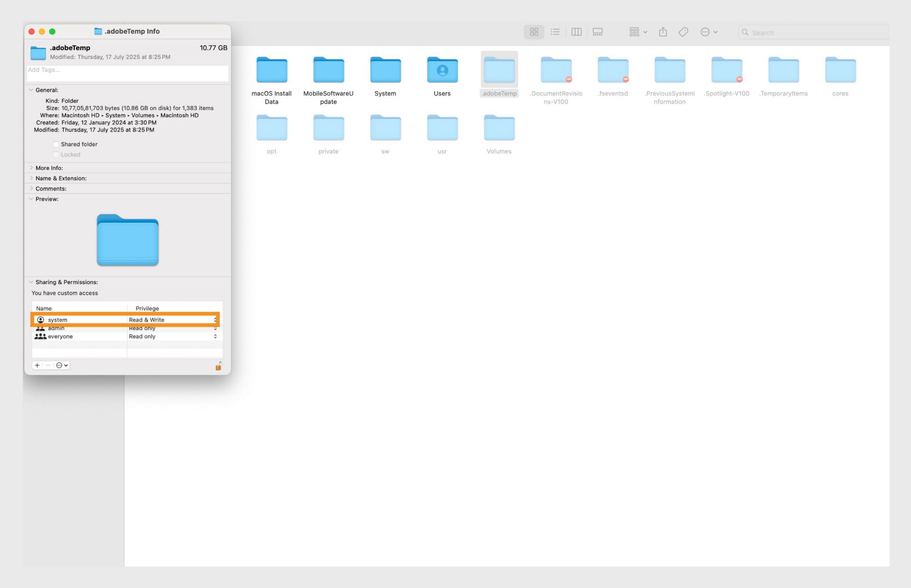This screenshot has width=911, height=588.
Task: Expand the Name & Extension section
Action: coord(31,178)
